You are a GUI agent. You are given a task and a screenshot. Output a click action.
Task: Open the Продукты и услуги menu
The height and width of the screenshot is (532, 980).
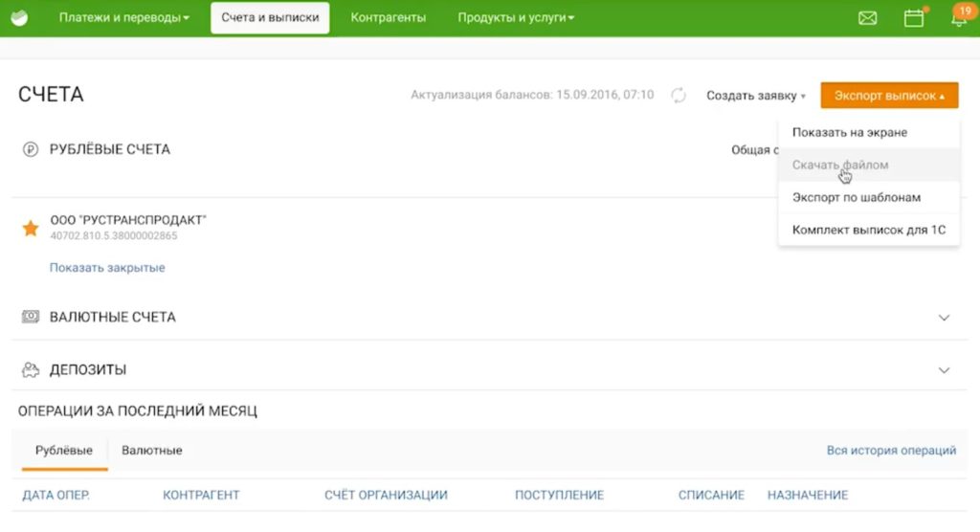coord(515,18)
